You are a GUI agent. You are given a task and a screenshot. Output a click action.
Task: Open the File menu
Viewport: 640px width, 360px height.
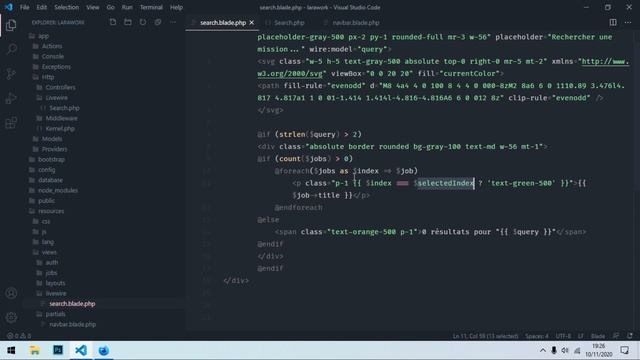tap(24, 7)
